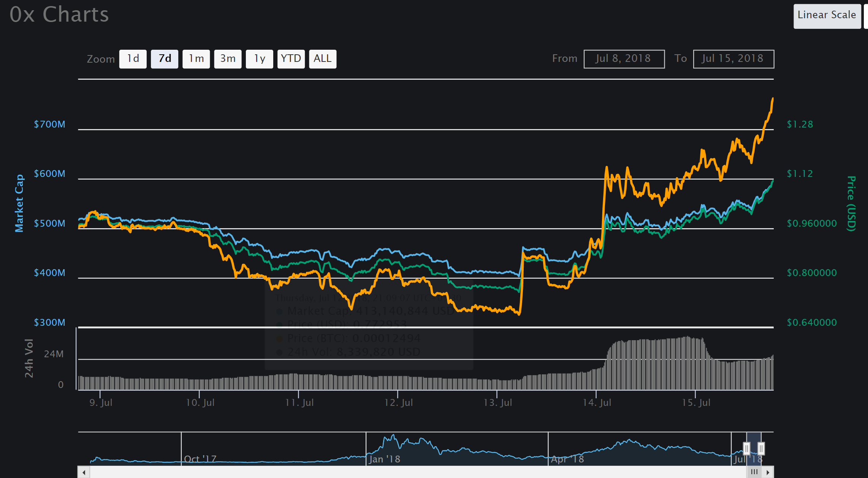This screenshot has height=478, width=868.
Task: Choose the 1y zoom option
Action: point(259,59)
